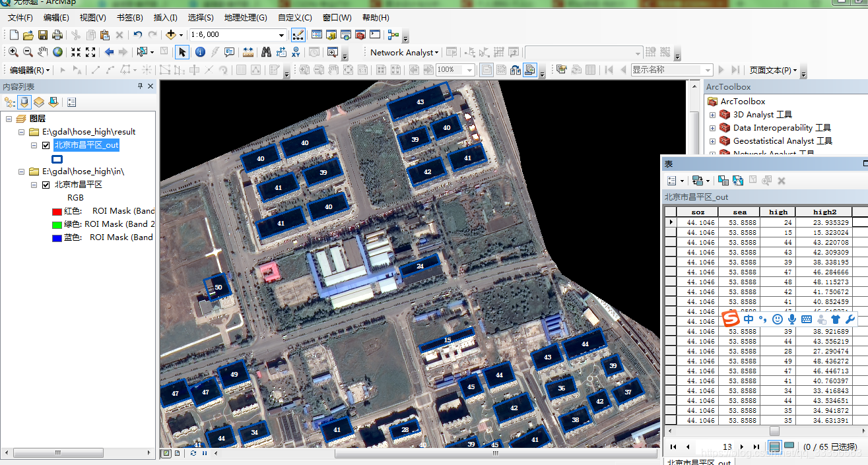Open the Find binoculars tool
The image size is (868, 465).
(x=267, y=52)
